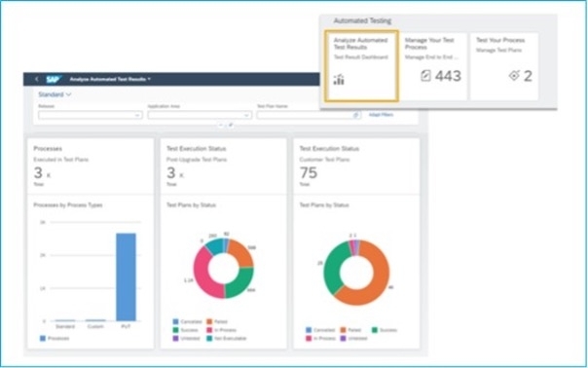Open the Analyze Automated Test Results title menu
The image size is (588, 368).
110,79
